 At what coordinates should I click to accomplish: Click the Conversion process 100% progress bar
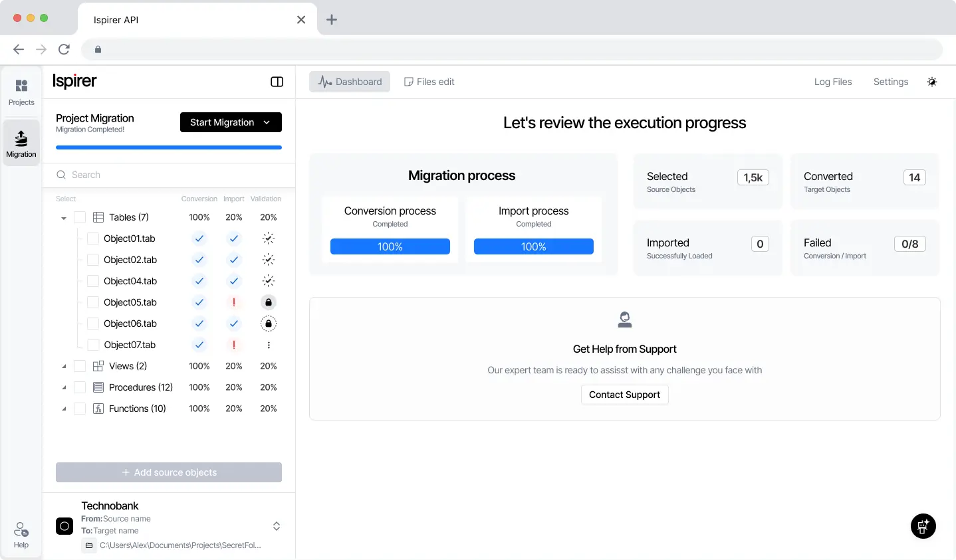[390, 246]
